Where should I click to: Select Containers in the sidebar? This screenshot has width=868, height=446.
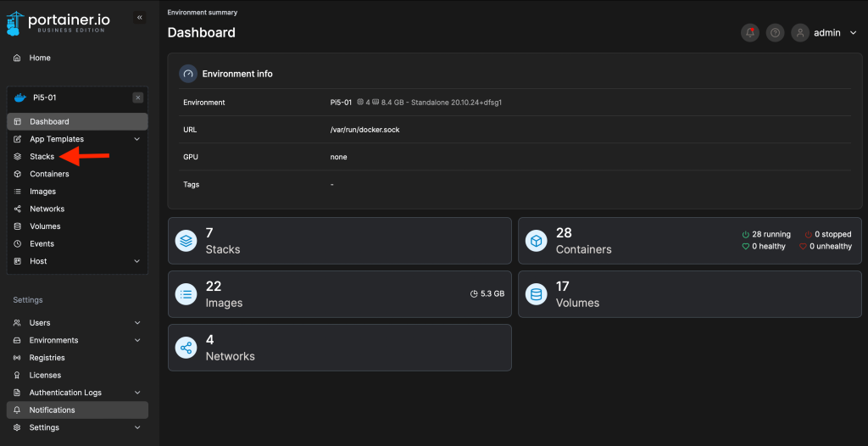pos(49,174)
